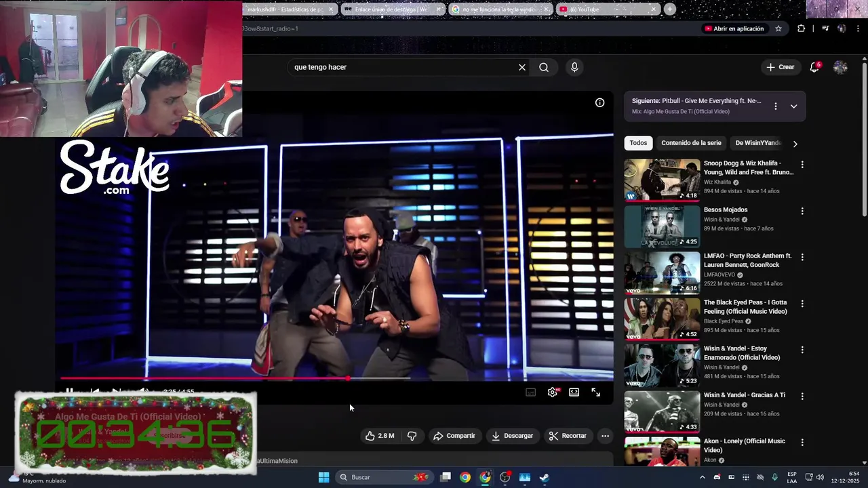Expand the Mix playlist chevron

pos(793,106)
